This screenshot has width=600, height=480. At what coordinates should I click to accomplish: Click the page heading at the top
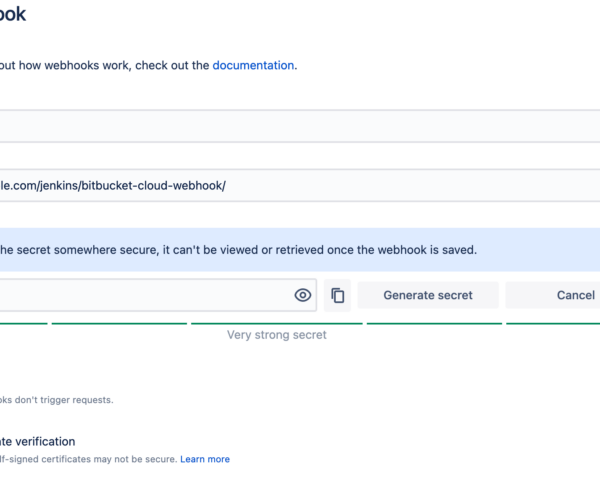pyautogui.click(x=14, y=15)
